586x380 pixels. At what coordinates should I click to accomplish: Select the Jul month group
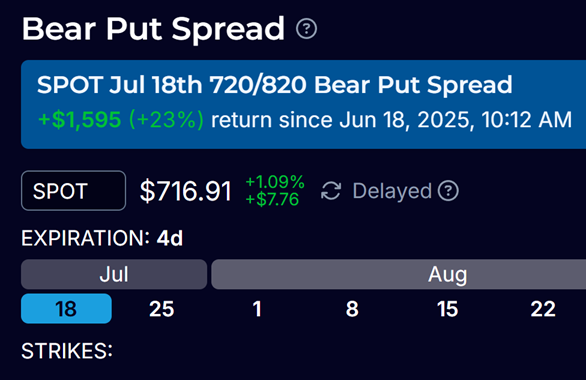point(114,274)
